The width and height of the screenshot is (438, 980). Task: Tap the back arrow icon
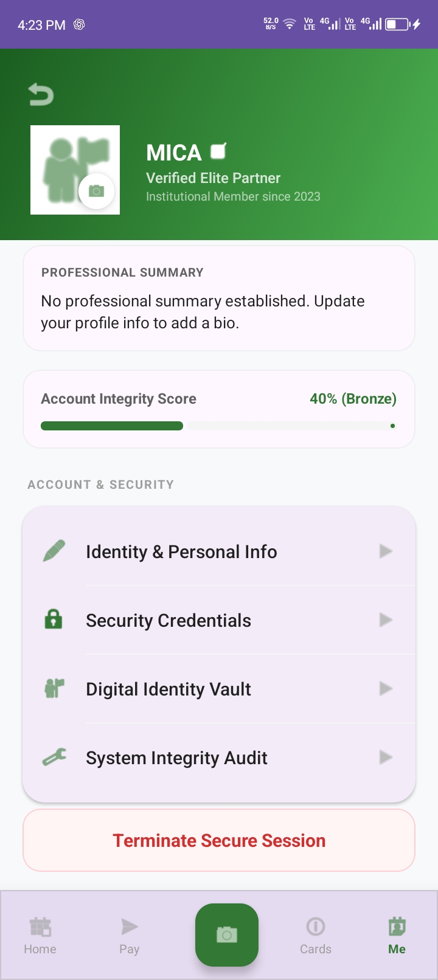[41, 94]
